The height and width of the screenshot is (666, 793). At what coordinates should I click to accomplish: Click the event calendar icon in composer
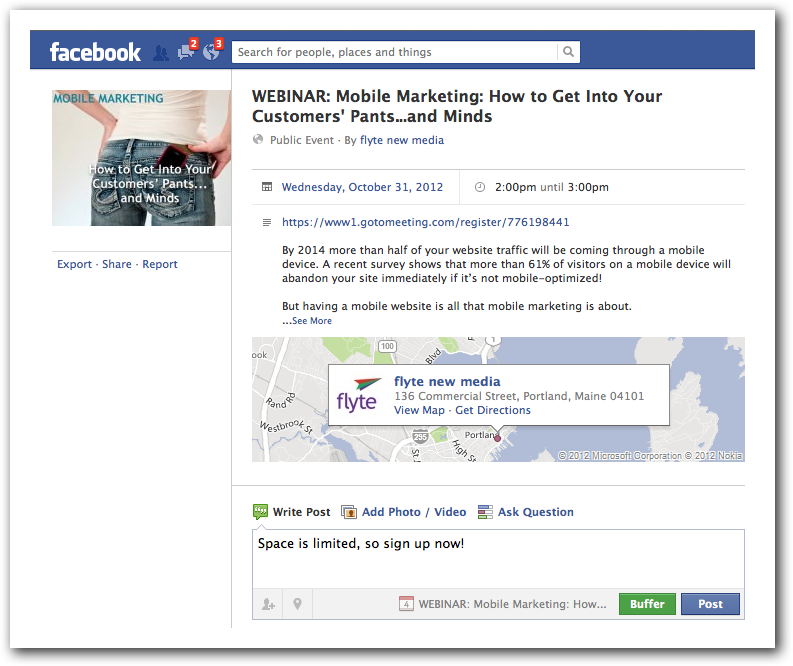(406, 604)
